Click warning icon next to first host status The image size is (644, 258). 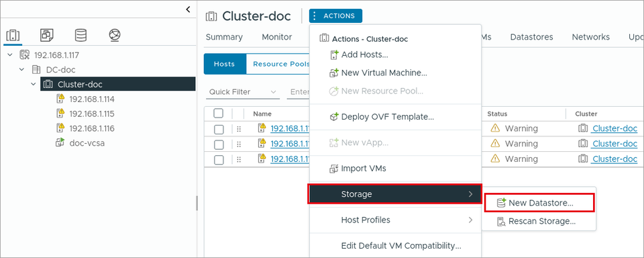[x=496, y=128]
